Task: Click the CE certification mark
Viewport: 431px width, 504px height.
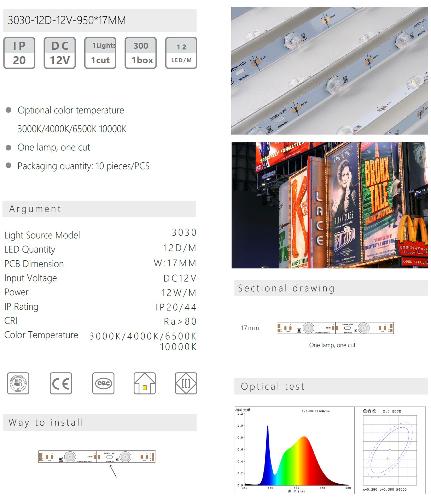Action: coord(61,383)
